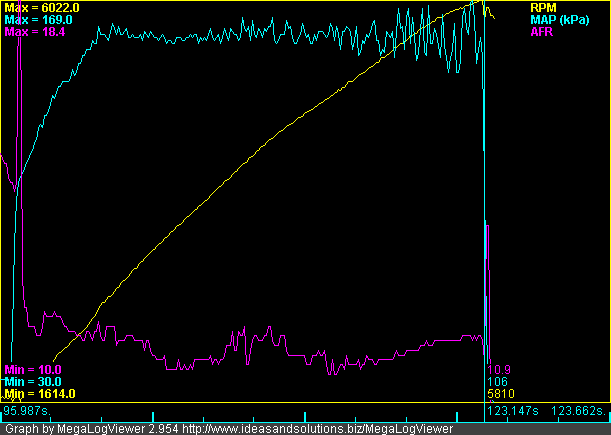
Task: Click the Max = 6022.0 RPM value
Action: click(42, 7)
